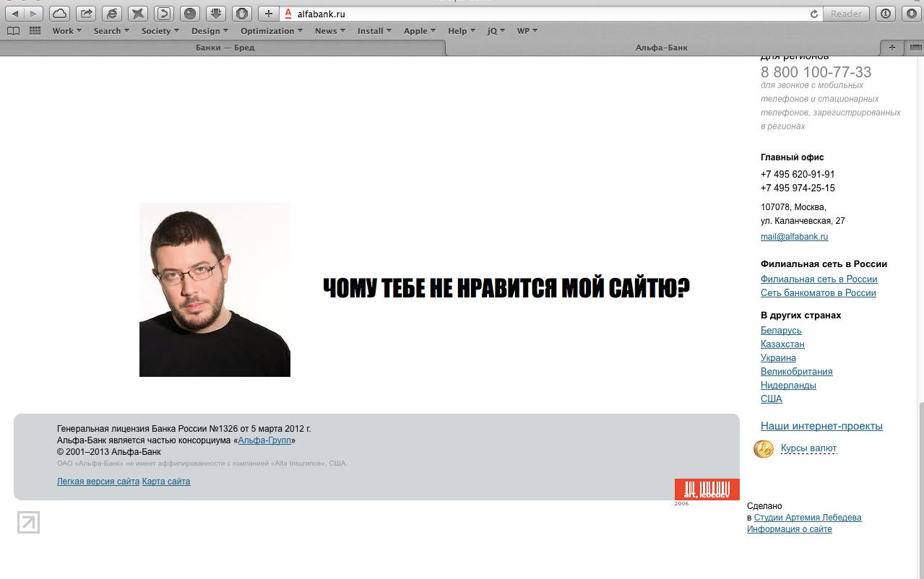Expand the jQ bookmarks folder

(x=496, y=31)
